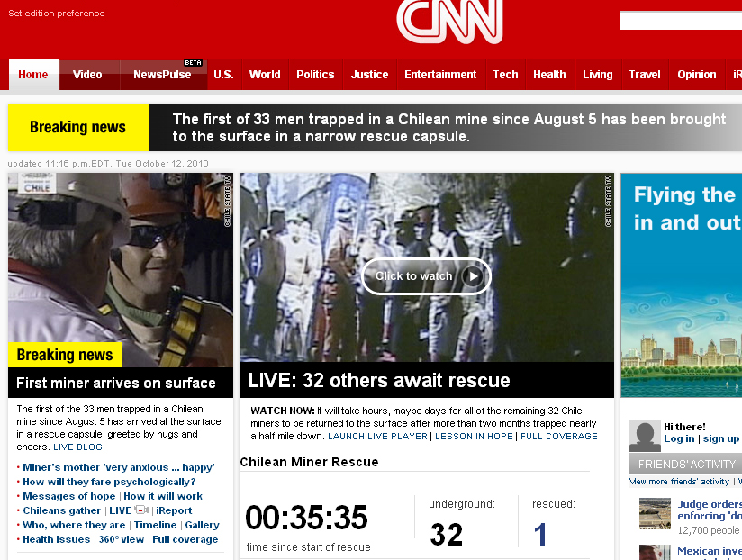
Task: Navigate to the Entertainment section
Action: coord(440,74)
